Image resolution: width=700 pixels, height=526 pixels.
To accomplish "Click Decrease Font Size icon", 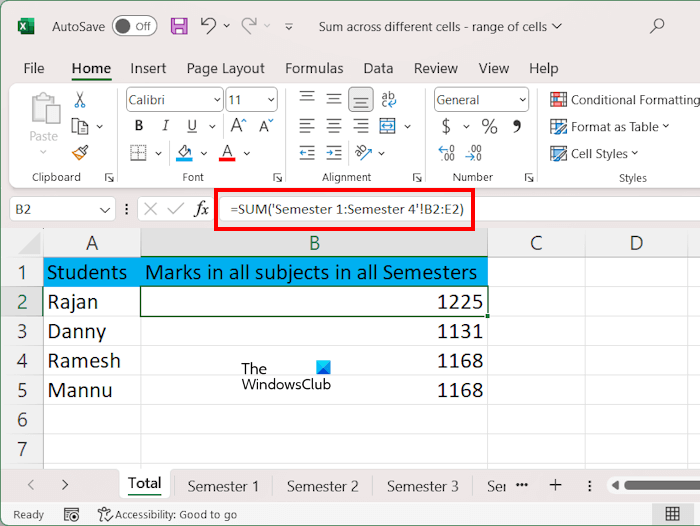I will coord(266,126).
